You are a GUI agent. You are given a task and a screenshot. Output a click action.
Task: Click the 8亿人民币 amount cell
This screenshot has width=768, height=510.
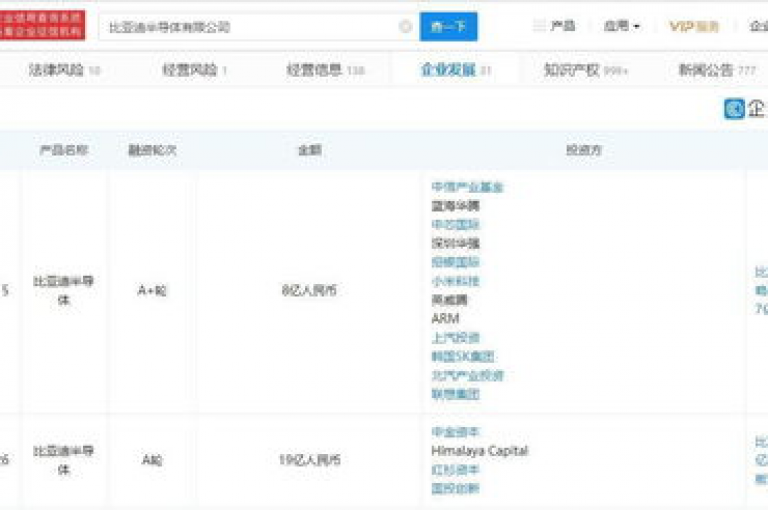click(x=309, y=291)
